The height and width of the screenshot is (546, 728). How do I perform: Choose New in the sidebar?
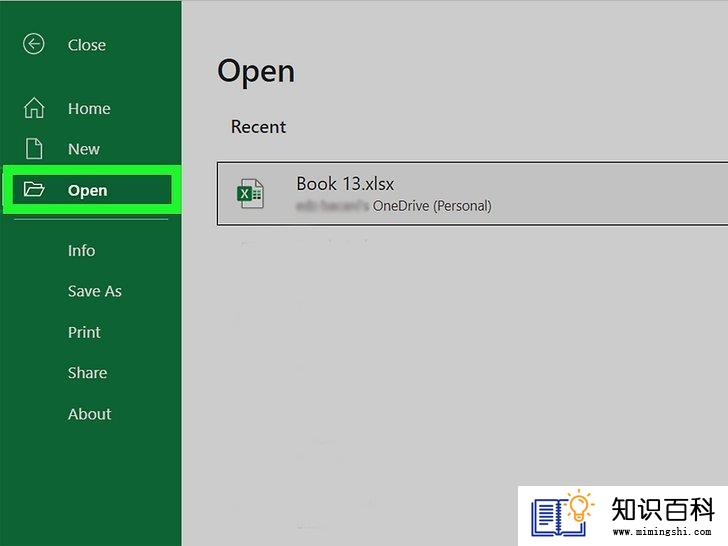pyautogui.click(x=84, y=149)
